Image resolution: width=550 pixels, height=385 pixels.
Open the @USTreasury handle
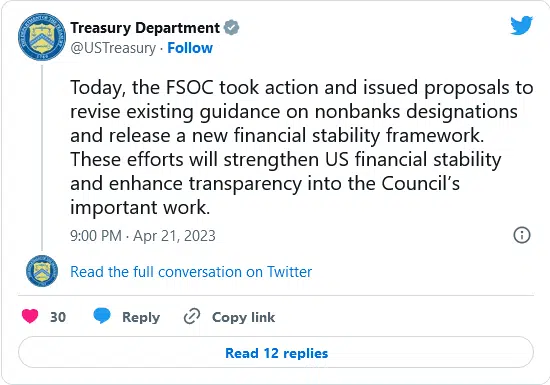[x=113, y=48]
